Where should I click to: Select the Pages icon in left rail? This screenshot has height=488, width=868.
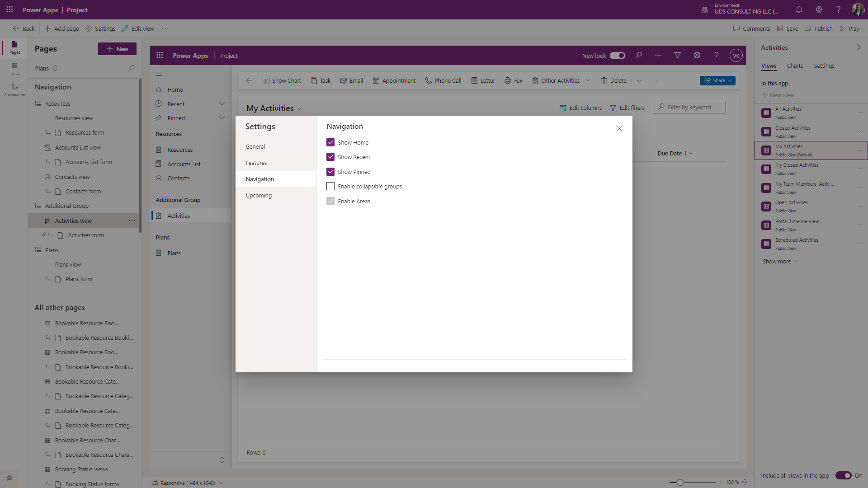(x=14, y=47)
